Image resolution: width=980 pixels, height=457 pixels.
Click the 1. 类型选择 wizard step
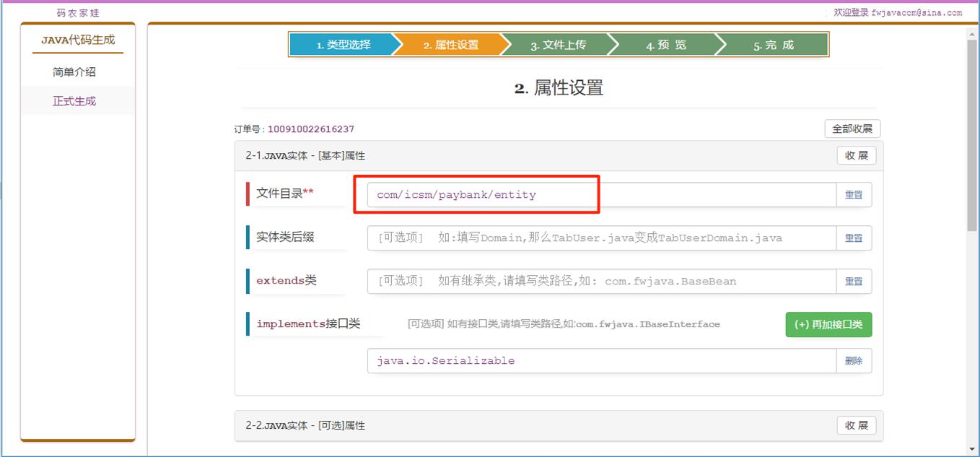[343, 45]
